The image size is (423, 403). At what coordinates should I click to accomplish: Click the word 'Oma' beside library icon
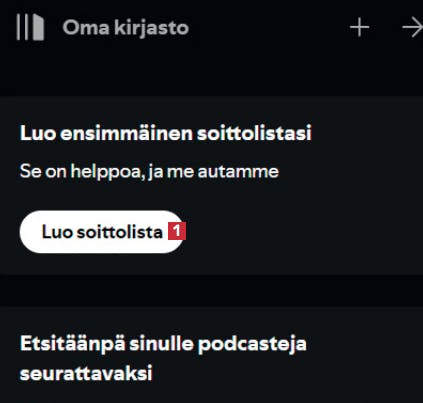[x=86, y=27]
